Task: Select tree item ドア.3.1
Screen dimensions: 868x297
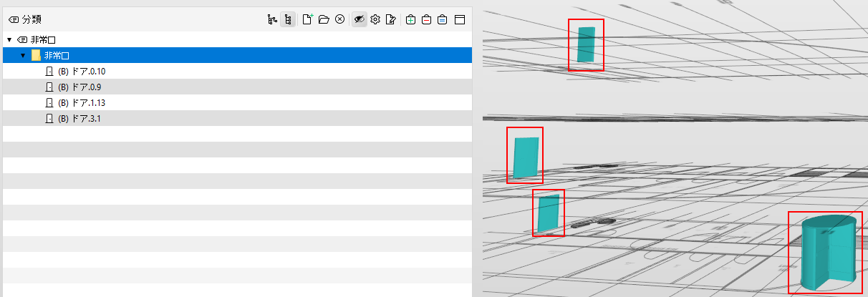Action: click(236, 118)
